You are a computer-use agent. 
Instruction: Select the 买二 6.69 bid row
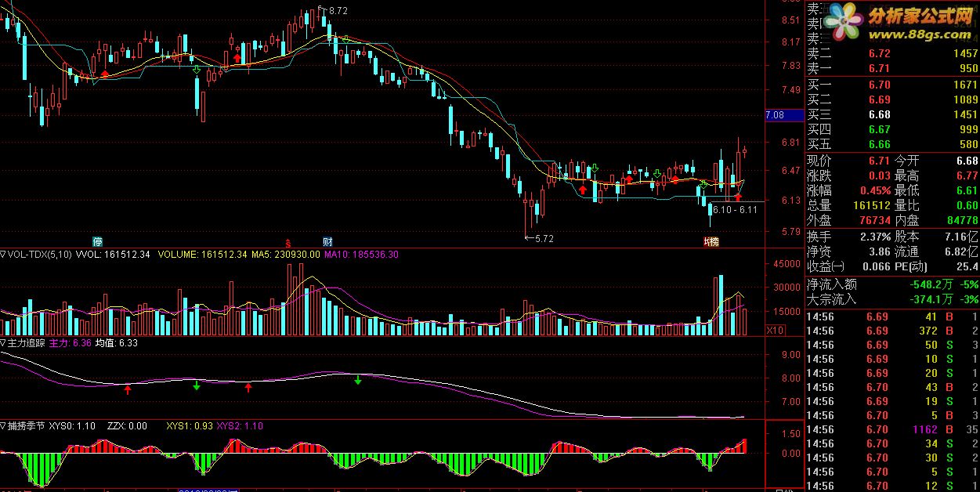click(892, 99)
